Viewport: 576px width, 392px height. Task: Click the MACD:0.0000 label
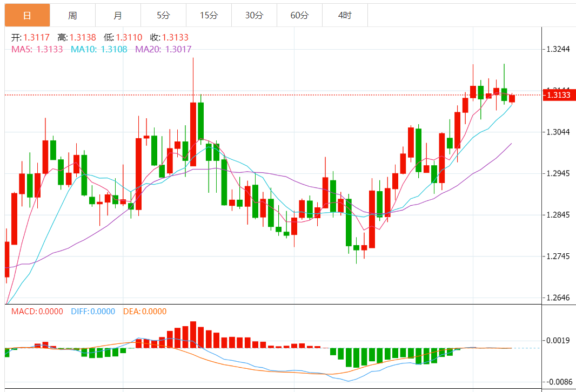pyautogui.click(x=37, y=311)
